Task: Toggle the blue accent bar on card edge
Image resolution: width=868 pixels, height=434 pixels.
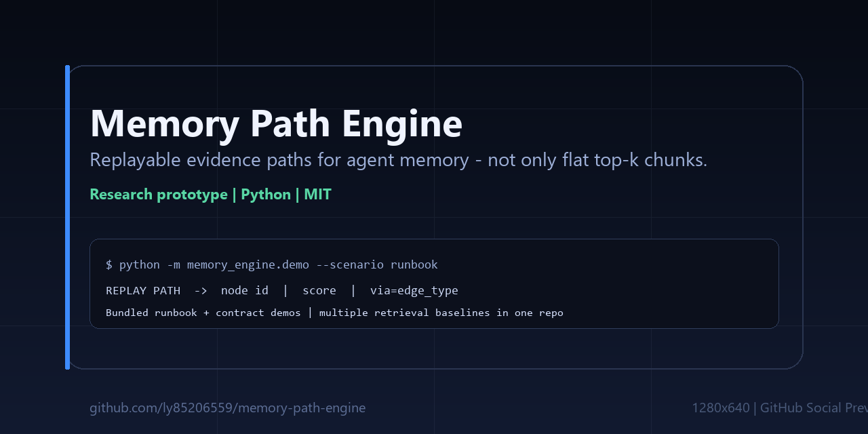Action: (x=67, y=217)
